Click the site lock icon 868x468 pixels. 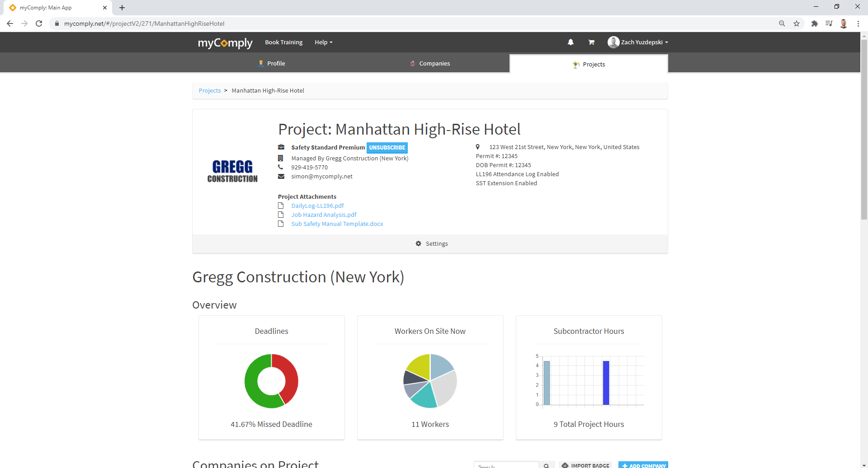pyautogui.click(x=57, y=23)
